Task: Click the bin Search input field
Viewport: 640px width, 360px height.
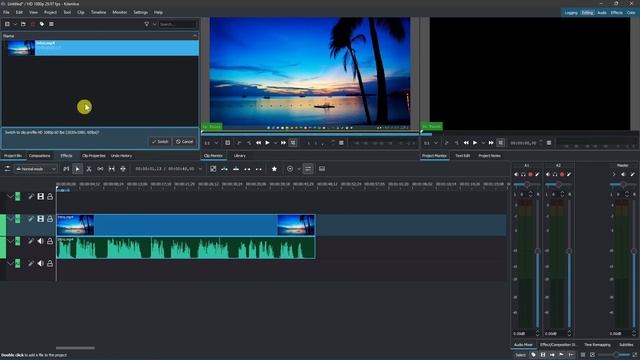Action: click(178, 24)
